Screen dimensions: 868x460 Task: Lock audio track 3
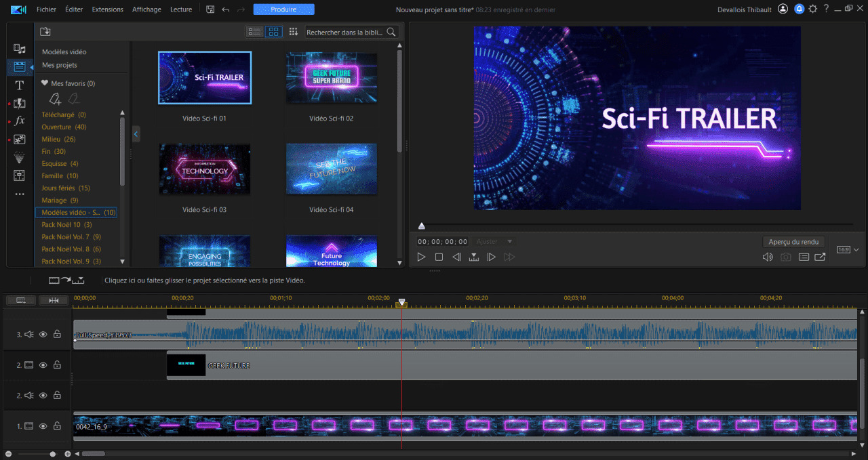pos(57,334)
